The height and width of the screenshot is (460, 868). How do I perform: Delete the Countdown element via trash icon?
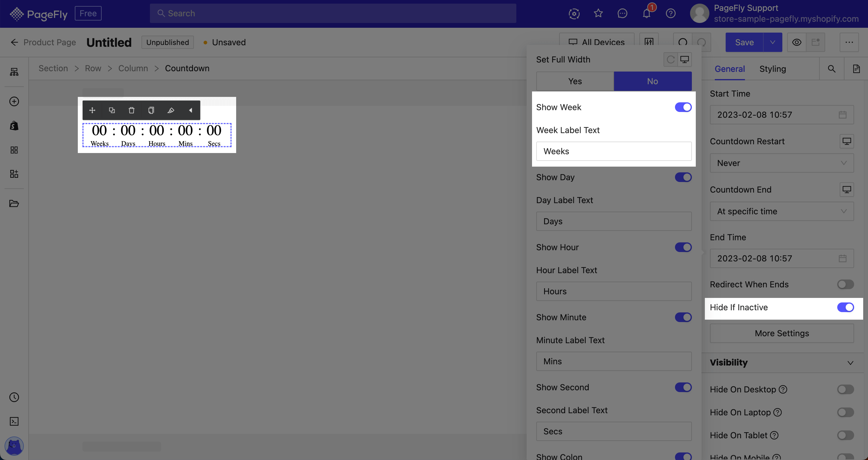[132, 110]
